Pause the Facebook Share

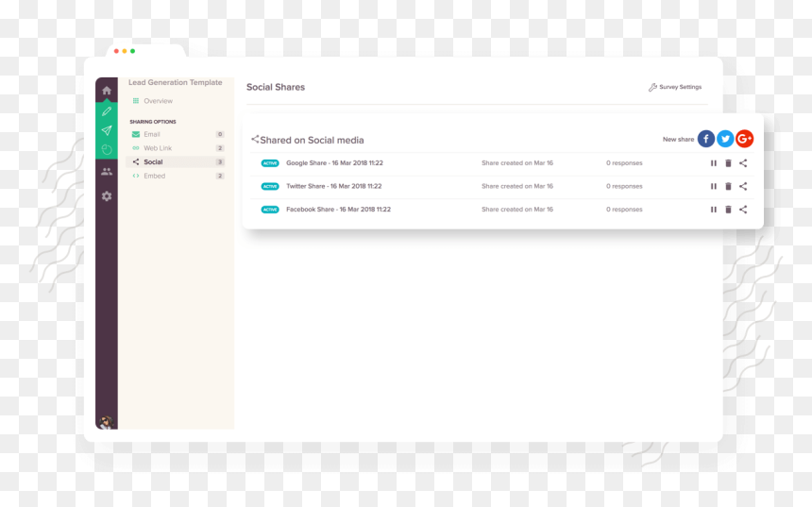714,210
